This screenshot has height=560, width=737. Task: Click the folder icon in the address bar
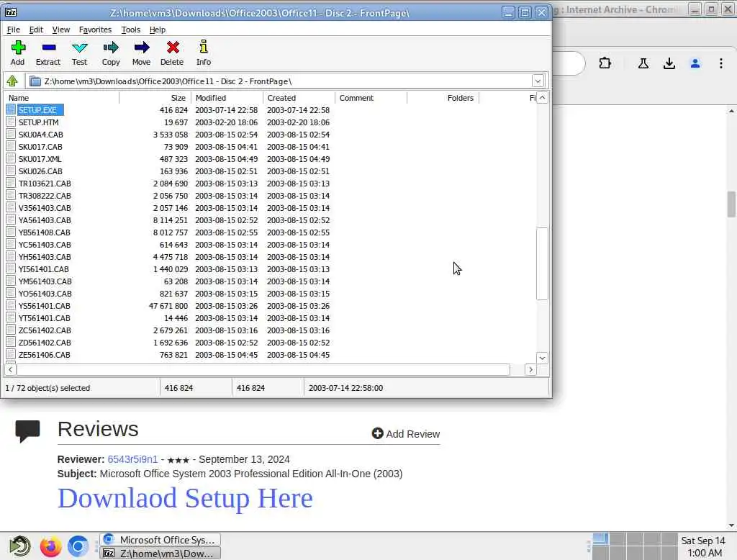tap(35, 81)
